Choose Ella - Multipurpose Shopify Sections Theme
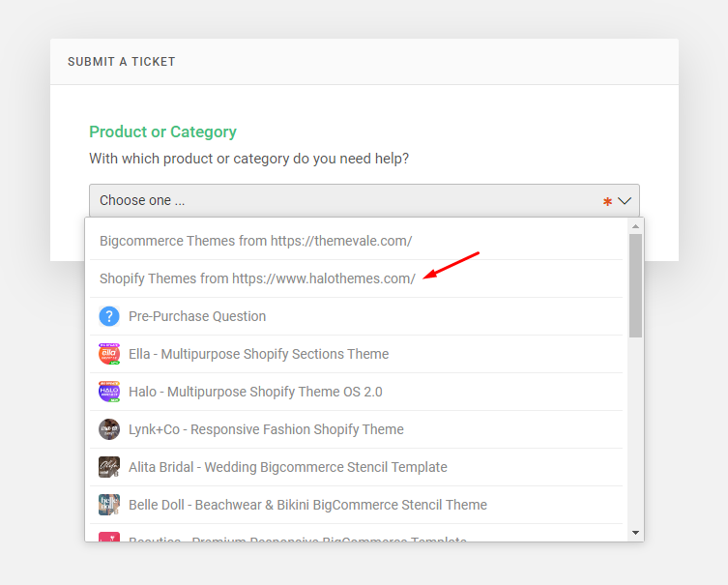 tap(356, 354)
